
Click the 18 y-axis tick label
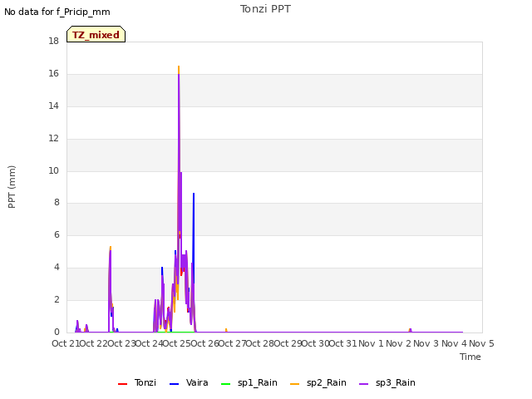click(53, 41)
